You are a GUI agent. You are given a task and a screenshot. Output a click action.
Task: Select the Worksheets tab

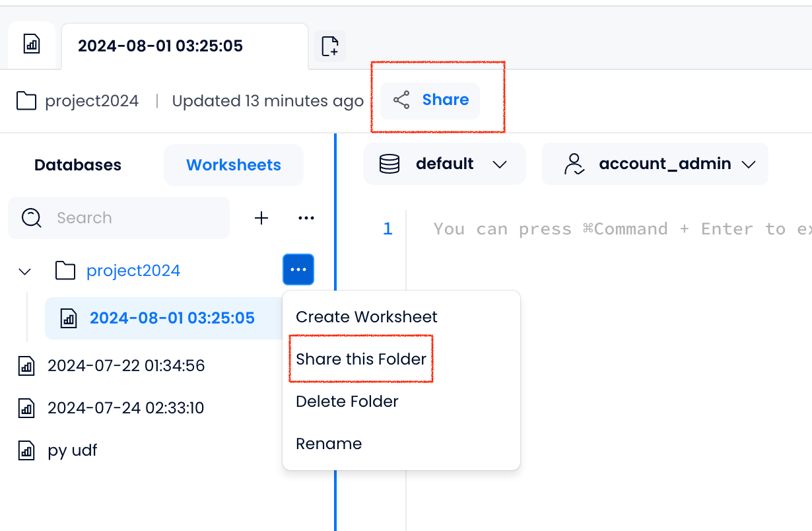(x=234, y=165)
